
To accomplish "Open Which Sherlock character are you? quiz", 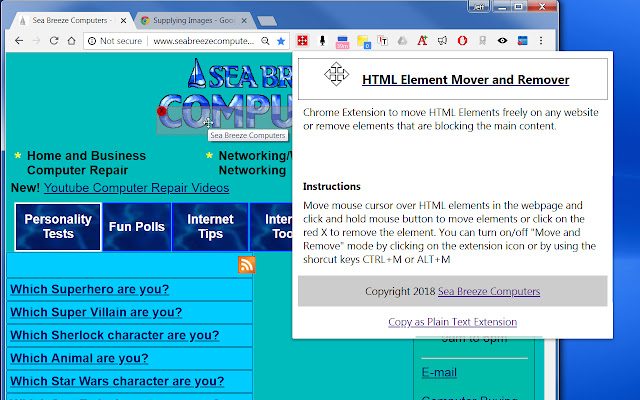I will pyautogui.click(x=115, y=335).
